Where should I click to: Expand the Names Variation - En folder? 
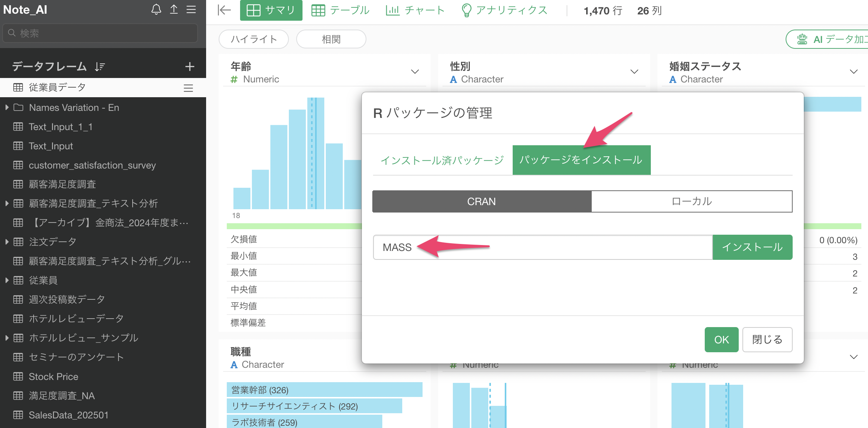click(x=7, y=108)
